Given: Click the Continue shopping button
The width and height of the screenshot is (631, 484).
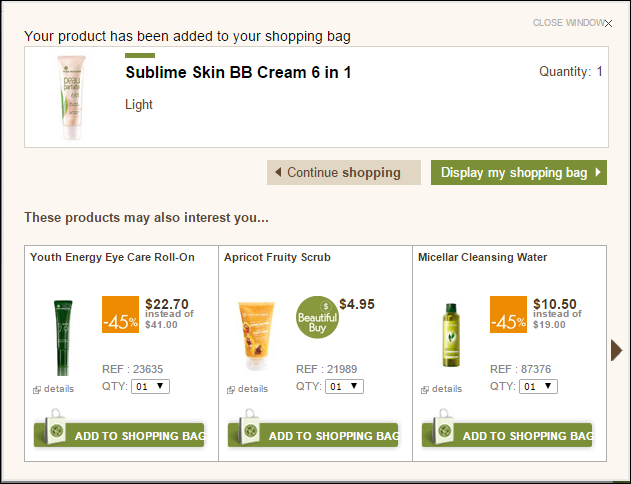Looking at the screenshot, I should [x=344, y=173].
